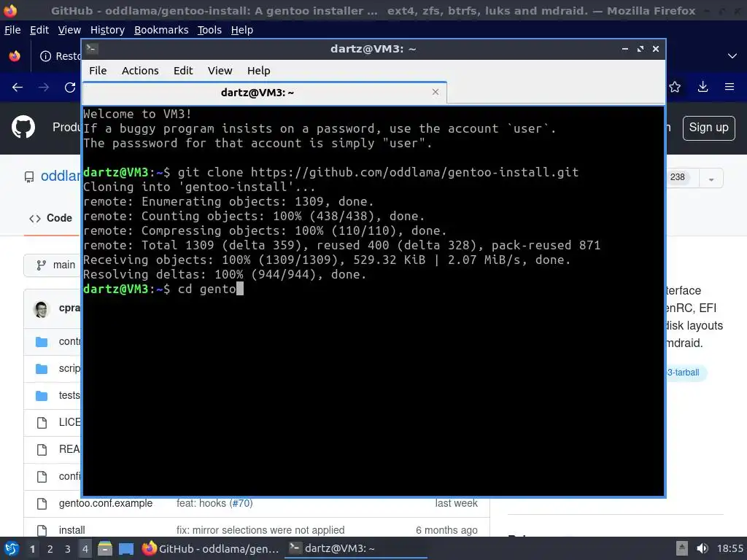The height and width of the screenshot is (560, 747).
Task: Open file manager from taskbar
Action: click(x=105, y=548)
